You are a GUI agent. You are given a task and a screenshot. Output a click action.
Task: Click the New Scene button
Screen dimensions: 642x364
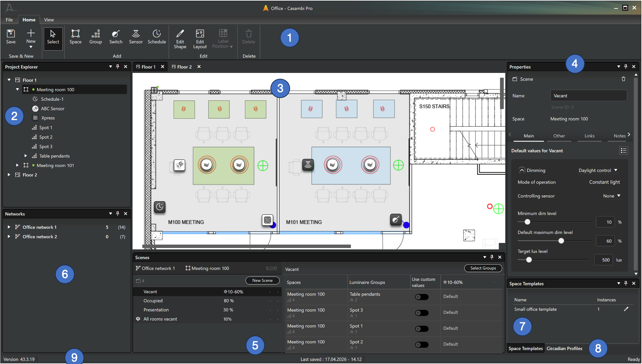(262, 281)
